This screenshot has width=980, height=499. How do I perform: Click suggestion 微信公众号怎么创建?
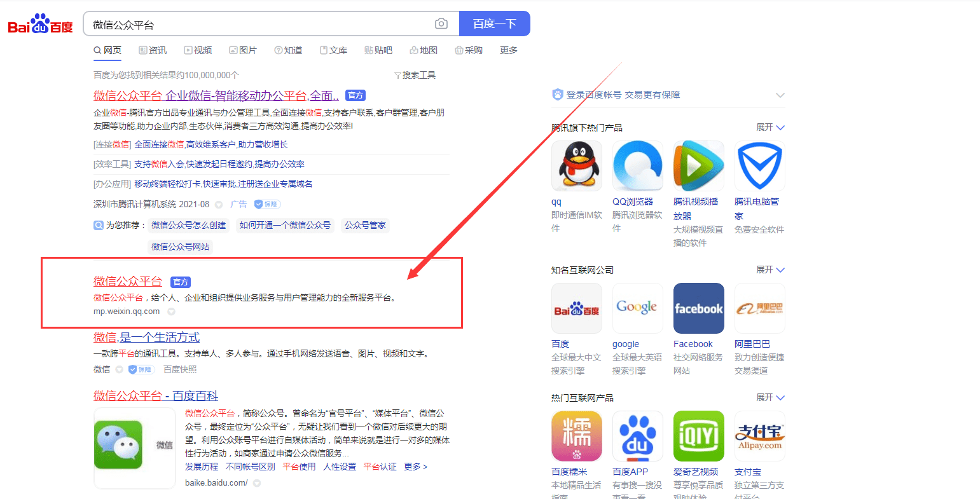point(189,225)
